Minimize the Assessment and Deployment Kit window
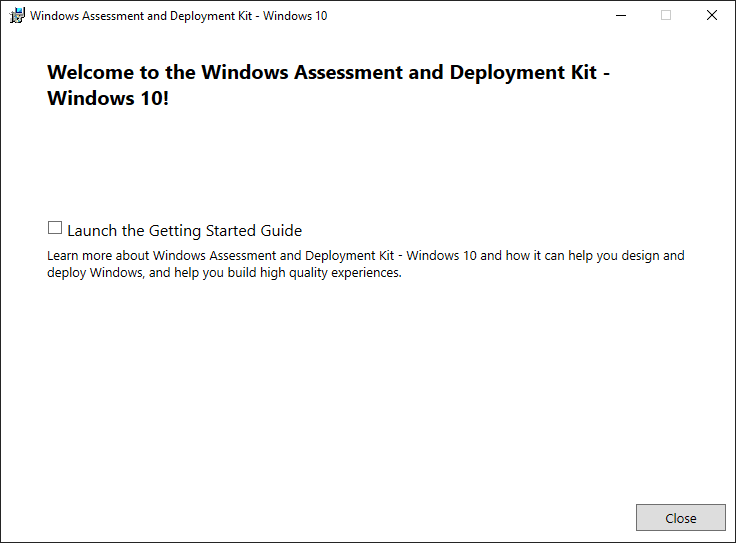736x543 pixels. tap(620, 16)
